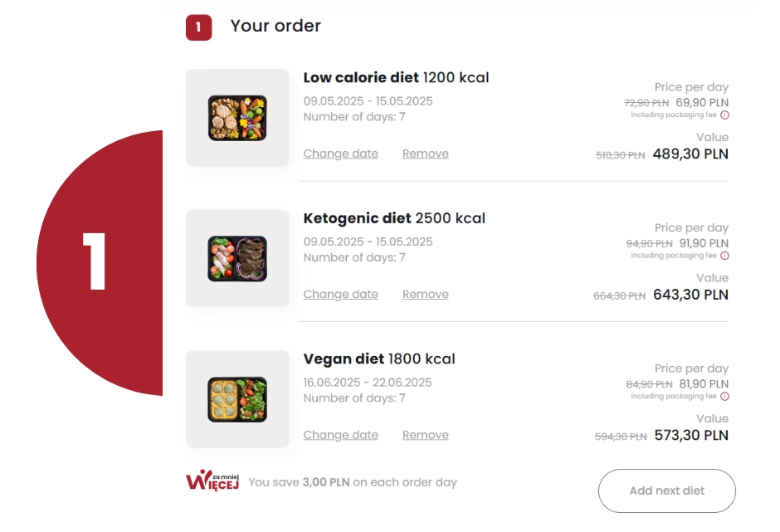Select the Vegan diet 1800 kcal title

pos(379,359)
